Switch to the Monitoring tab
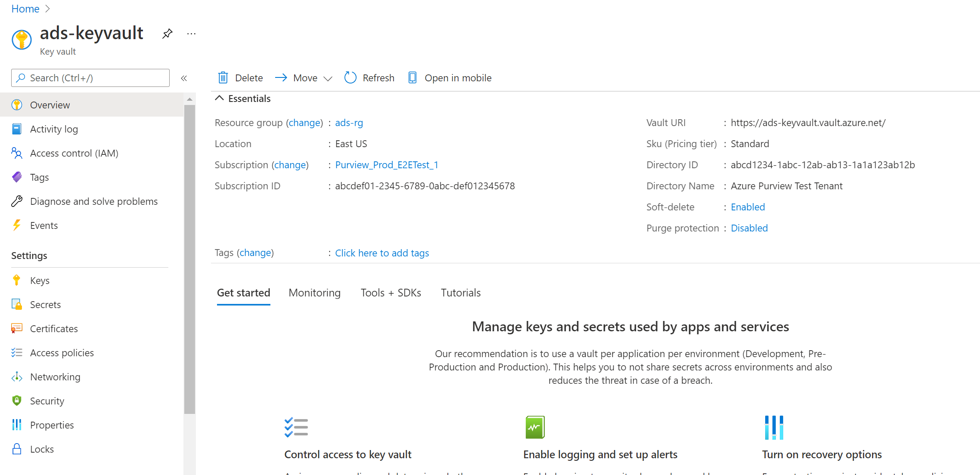980x475 pixels. (315, 292)
